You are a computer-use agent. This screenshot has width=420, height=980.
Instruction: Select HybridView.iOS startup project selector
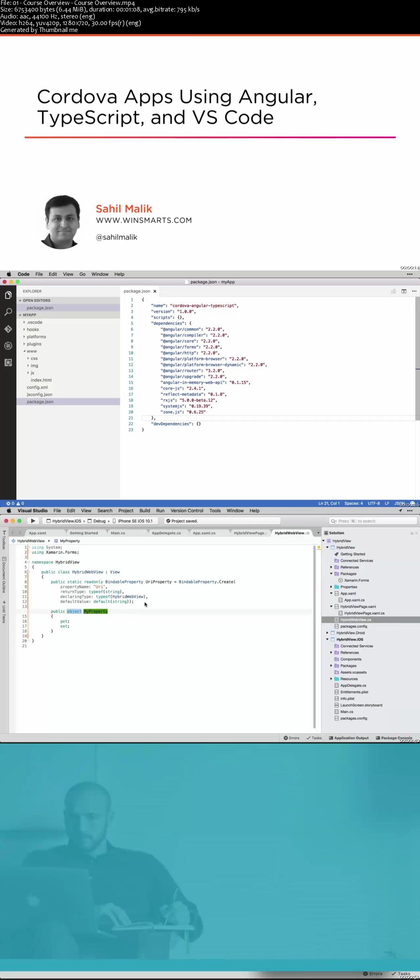tap(64, 521)
